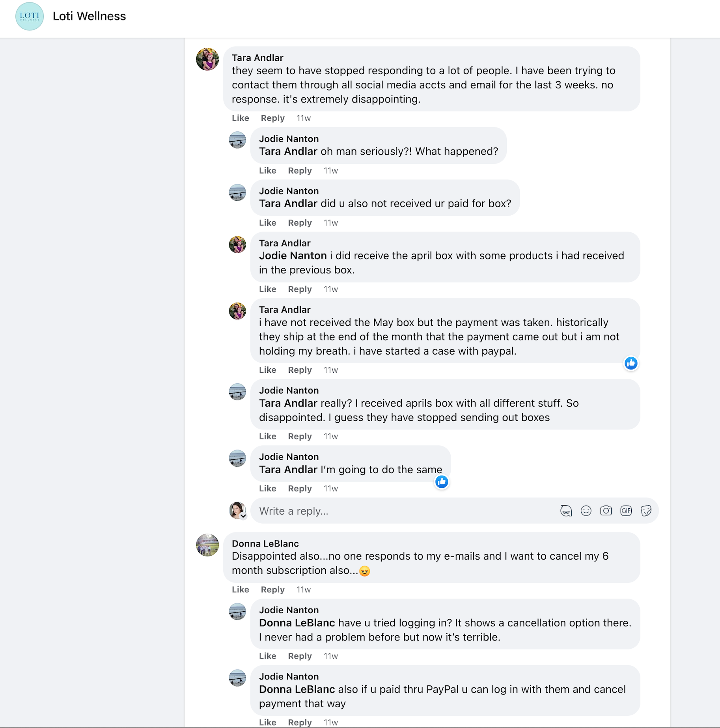Like Tara Andlar's top comment

point(240,118)
